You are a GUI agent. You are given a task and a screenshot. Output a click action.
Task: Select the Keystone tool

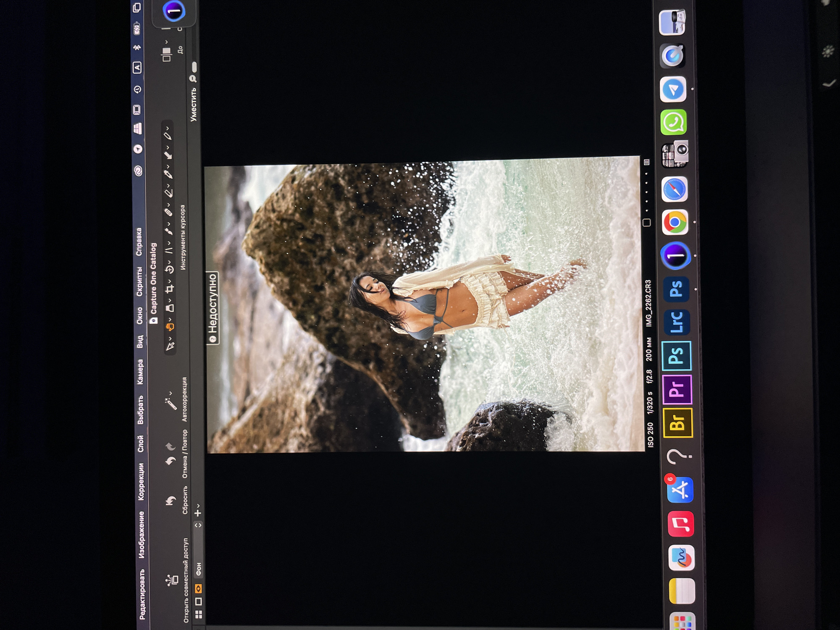169,250
